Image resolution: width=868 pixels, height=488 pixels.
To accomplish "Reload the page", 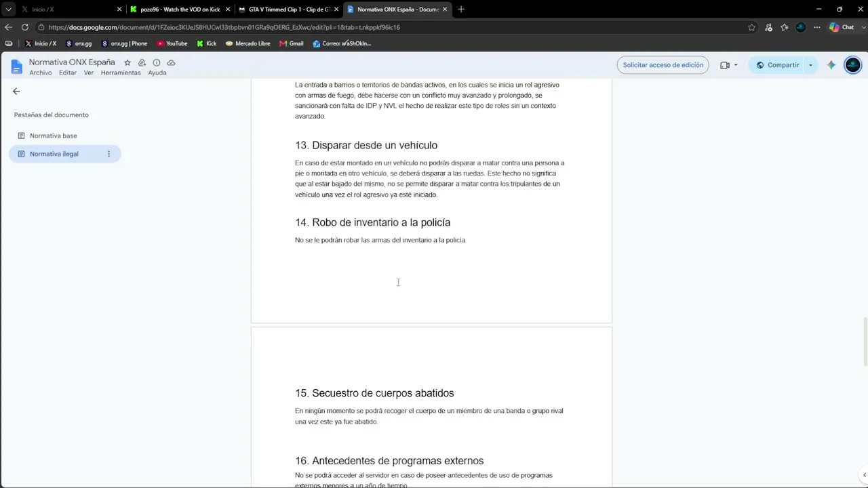I will tap(25, 27).
